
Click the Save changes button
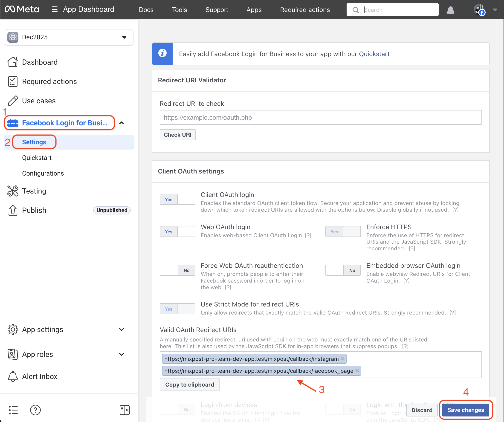click(465, 410)
